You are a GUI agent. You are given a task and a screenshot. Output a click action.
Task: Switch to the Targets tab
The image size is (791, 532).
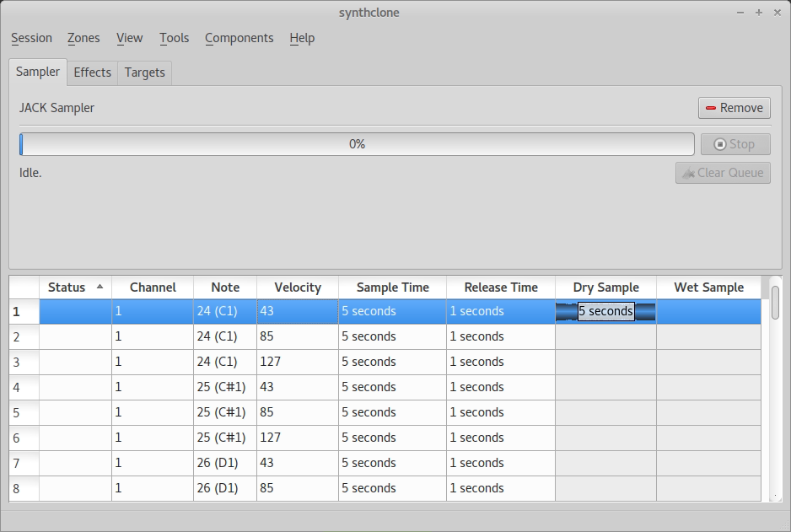pyautogui.click(x=145, y=73)
